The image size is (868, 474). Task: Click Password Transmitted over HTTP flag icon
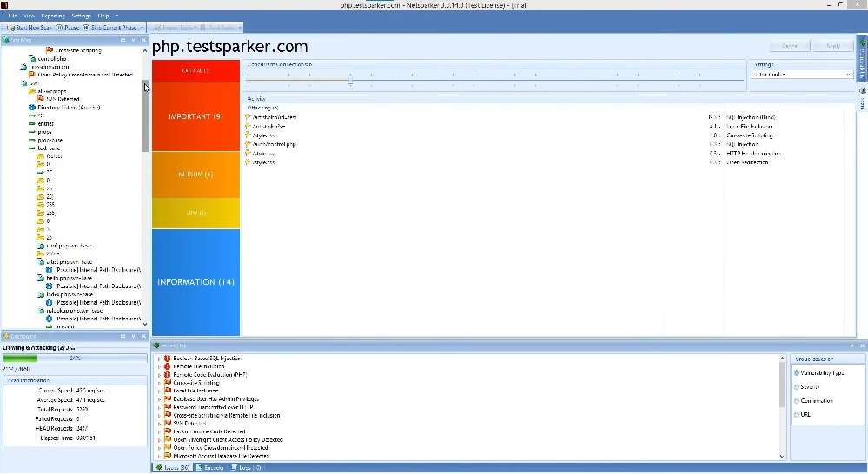[168, 407]
